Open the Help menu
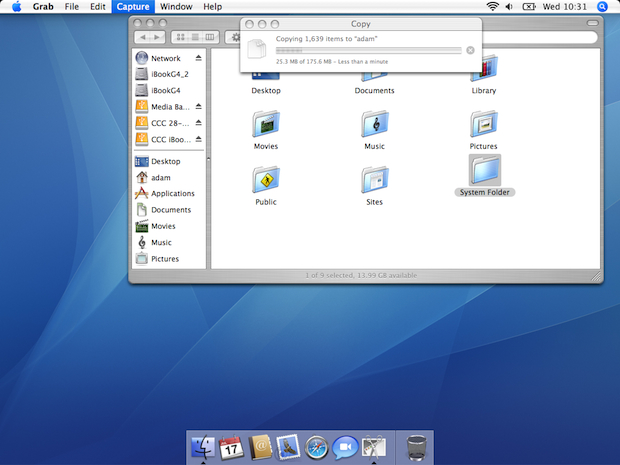This screenshot has height=465, width=620. point(212,7)
